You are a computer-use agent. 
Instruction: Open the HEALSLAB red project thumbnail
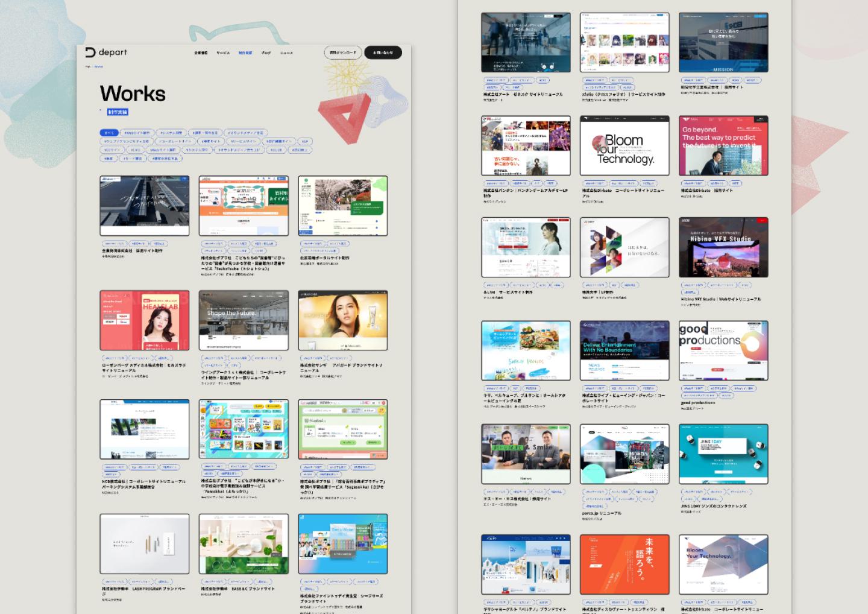click(x=145, y=320)
